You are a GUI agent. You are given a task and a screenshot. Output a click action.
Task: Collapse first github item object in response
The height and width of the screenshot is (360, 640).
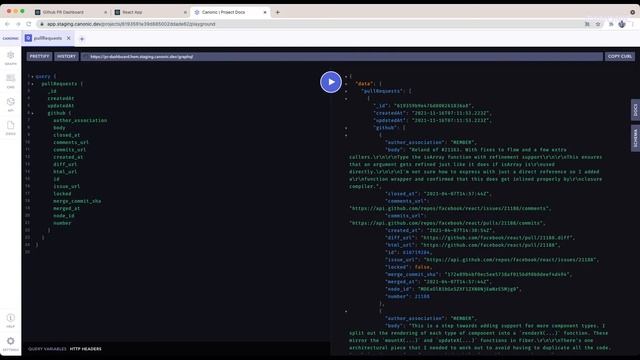click(x=346, y=135)
